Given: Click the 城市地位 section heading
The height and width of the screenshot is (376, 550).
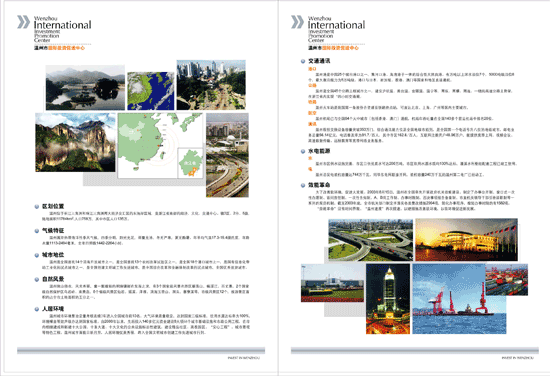Looking at the screenshot, I should click(x=53, y=255).
